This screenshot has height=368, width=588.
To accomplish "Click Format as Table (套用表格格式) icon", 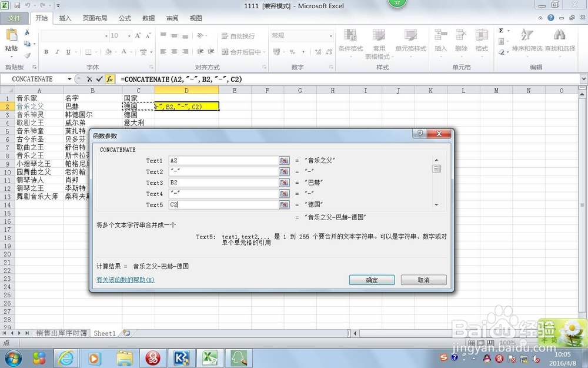I will coord(379,35).
